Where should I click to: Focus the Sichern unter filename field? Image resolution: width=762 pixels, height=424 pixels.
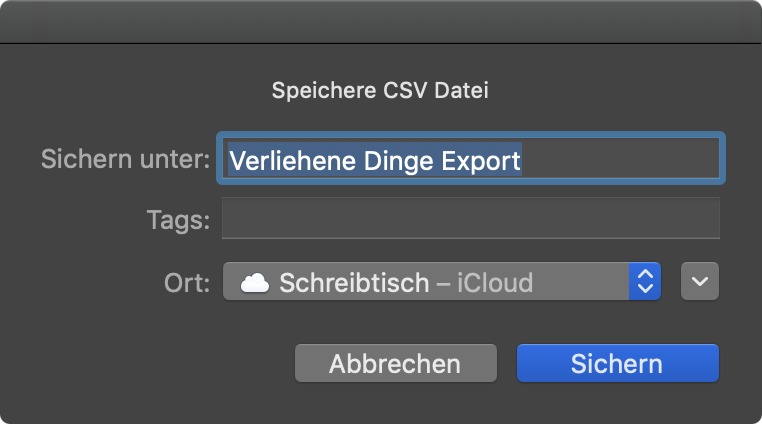(471, 159)
